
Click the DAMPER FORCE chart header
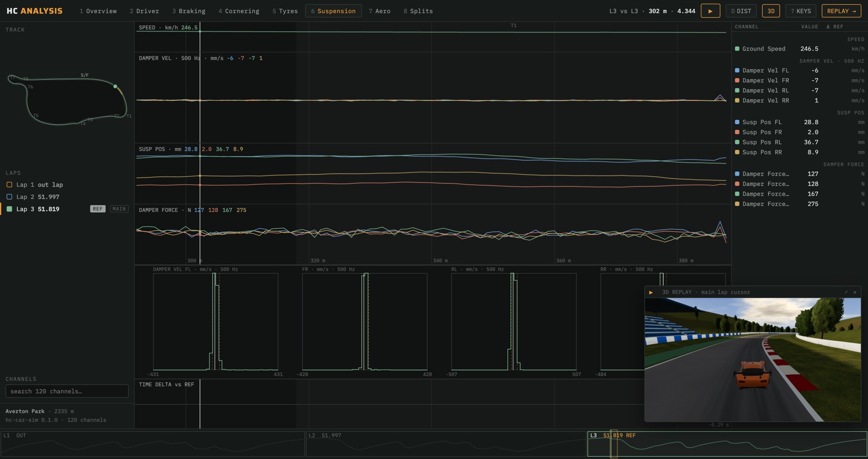(192, 210)
